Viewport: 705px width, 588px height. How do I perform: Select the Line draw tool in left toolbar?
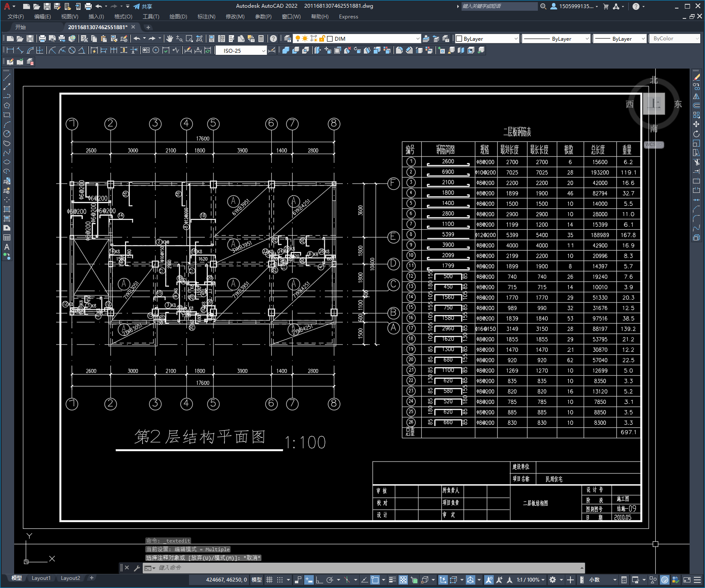[x=7, y=77]
